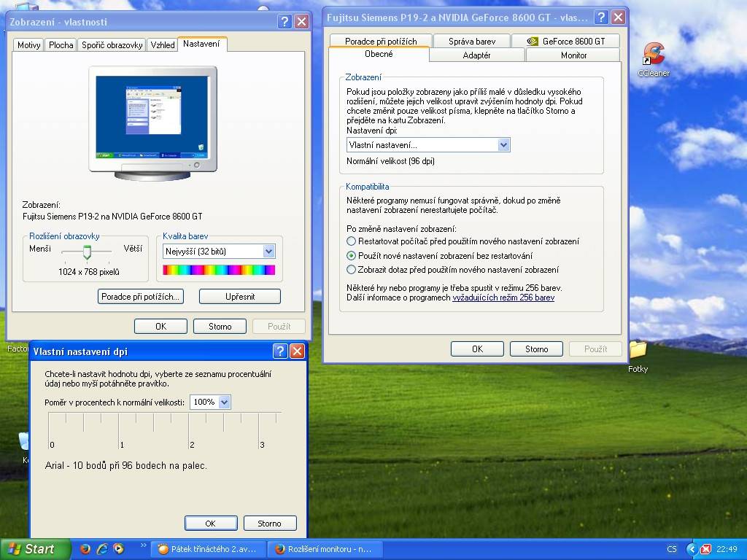The image size is (747, 560).
Task: Click Storno in the Fujitsu Siemens dialog
Action: tap(536, 349)
